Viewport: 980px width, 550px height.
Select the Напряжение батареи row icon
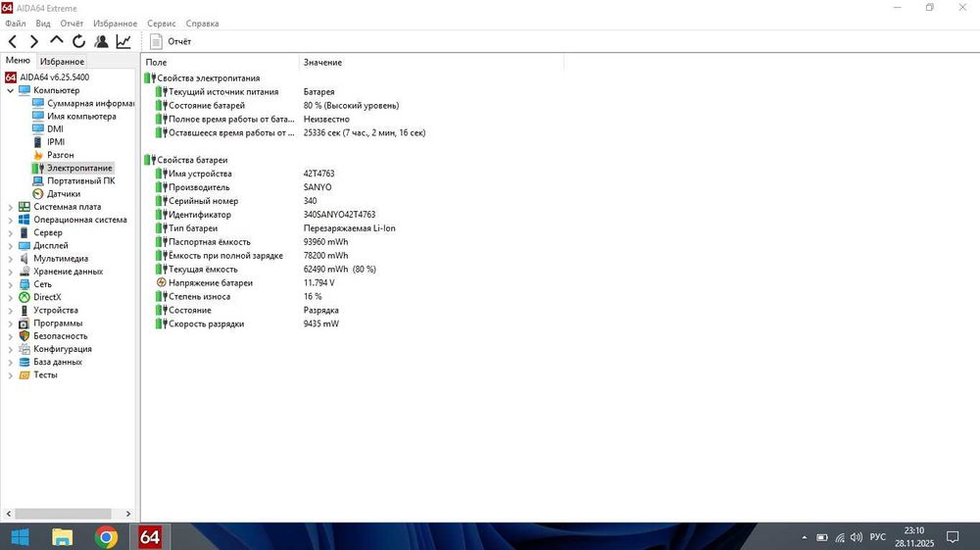(x=162, y=282)
